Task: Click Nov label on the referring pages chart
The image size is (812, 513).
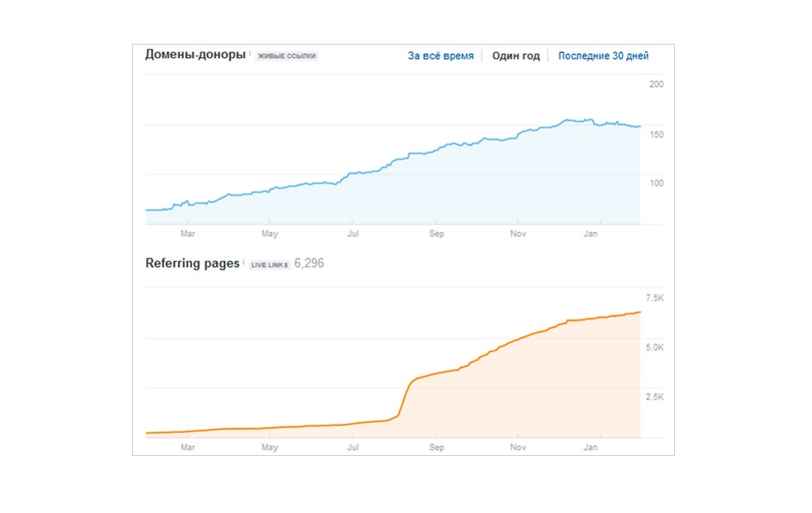Action: coord(517,447)
